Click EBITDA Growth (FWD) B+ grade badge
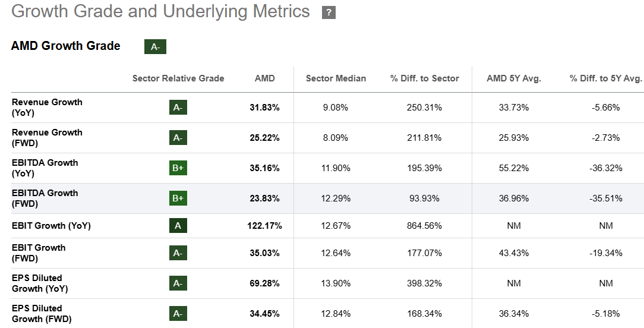644x328 pixels. point(178,198)
